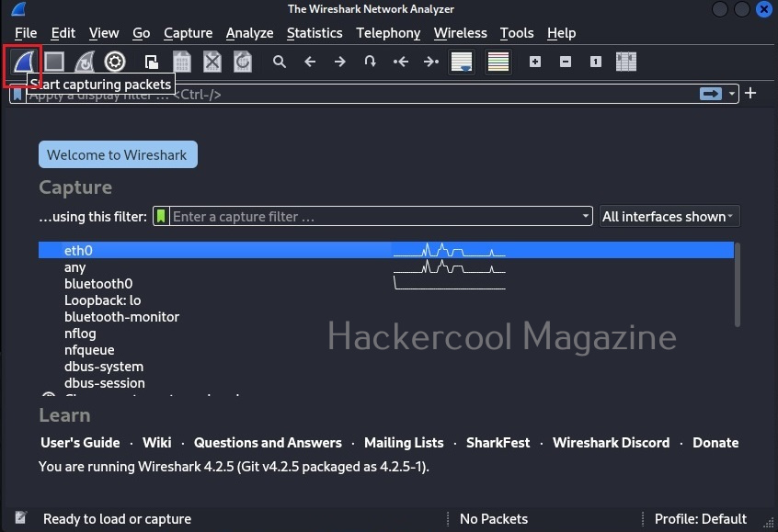Open the Mailing Lists link
Screen dimensions: 778x532
404,442
